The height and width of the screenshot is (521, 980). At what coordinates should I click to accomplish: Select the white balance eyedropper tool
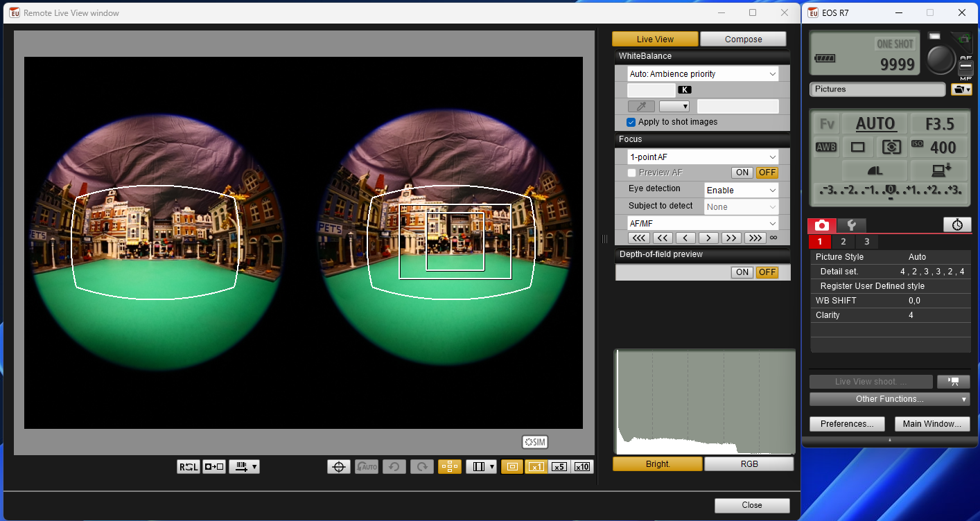641,107
